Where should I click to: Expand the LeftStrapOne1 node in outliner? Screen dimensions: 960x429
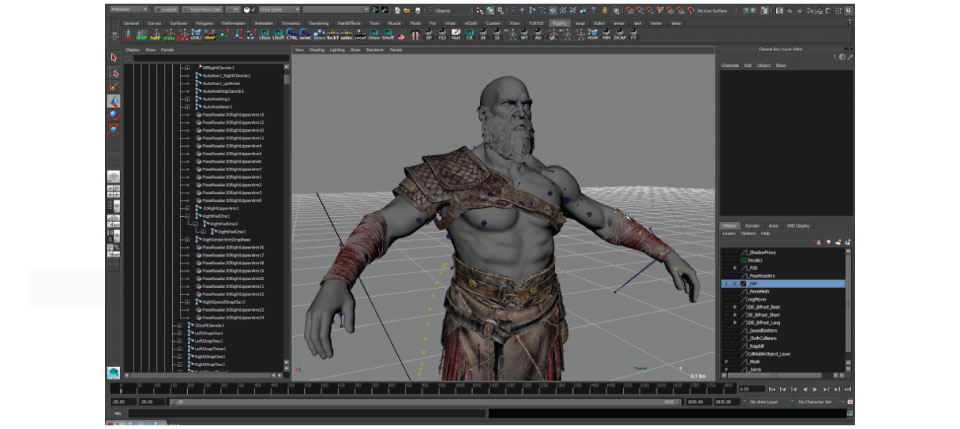(179, 333)
